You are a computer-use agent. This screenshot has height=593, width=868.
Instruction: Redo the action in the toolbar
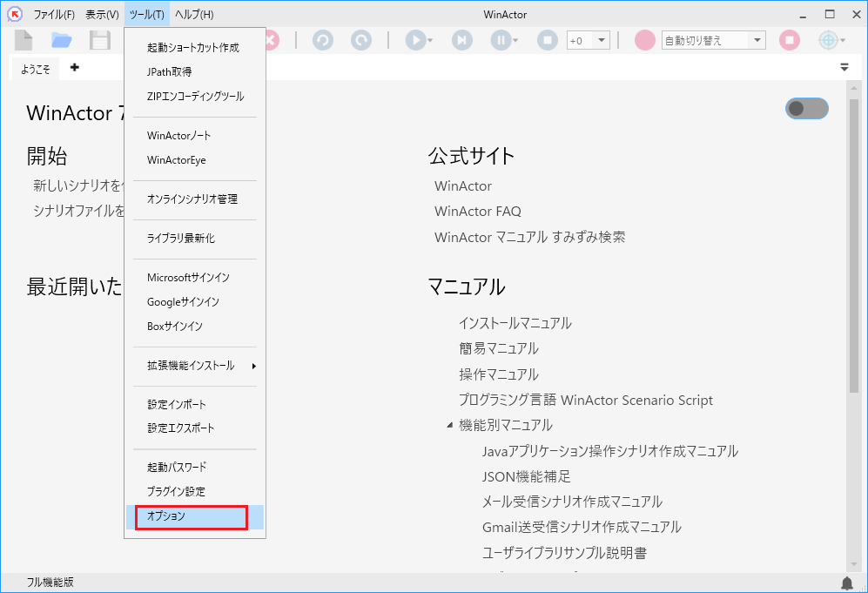361,40
